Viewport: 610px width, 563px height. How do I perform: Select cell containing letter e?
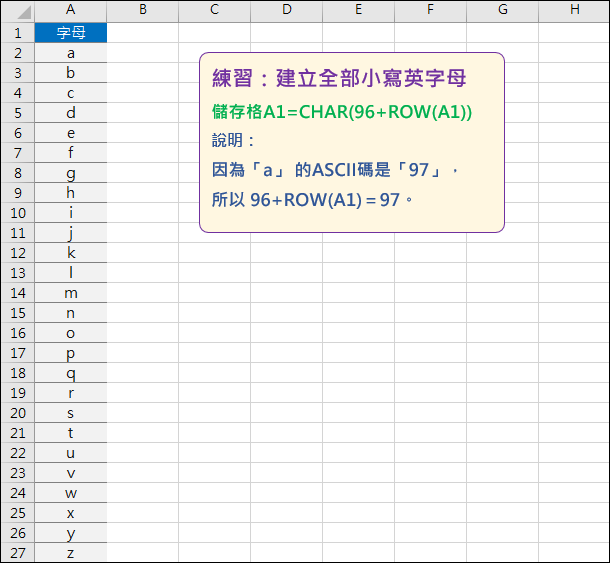tap(70, 133)
